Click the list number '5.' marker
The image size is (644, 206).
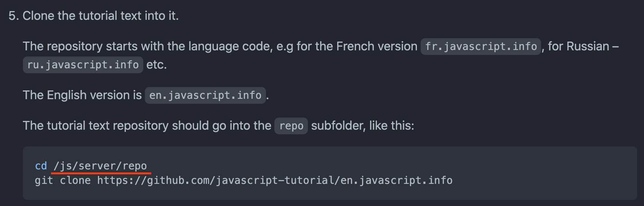click(x=14, y=16)
